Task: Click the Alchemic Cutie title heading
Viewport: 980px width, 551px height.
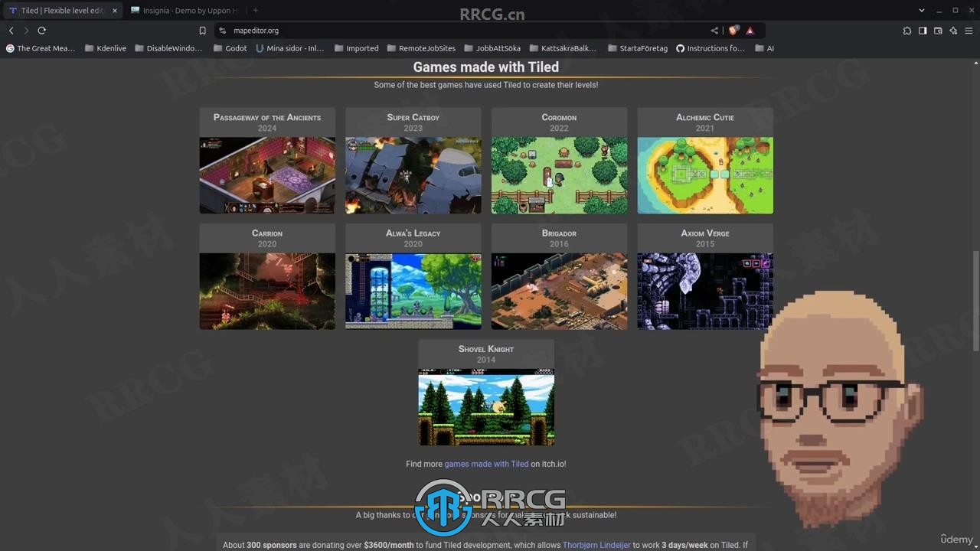Action: pos(705,117)
